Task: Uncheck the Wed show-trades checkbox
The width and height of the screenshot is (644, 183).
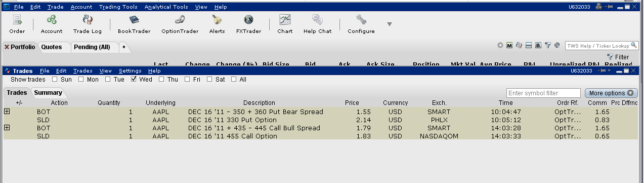Action: point(134,79)
